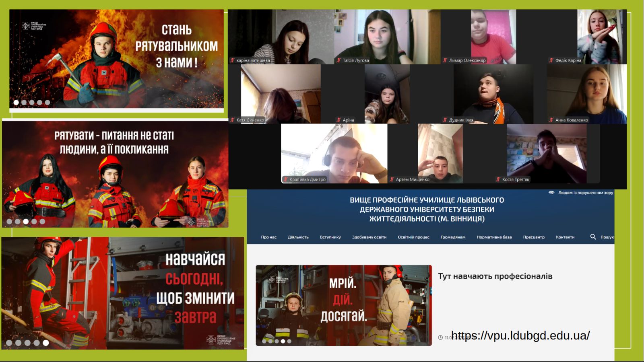Click Крапивка Дмитро's video tile
Image resolution: width=644 pixels, height=362 pixels.
point(334,154)
